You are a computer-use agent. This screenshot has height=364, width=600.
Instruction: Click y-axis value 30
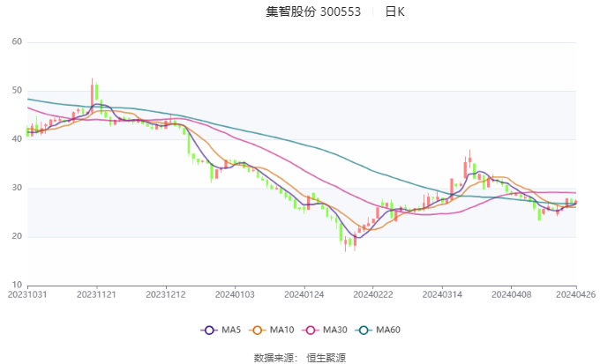point(17,188)
